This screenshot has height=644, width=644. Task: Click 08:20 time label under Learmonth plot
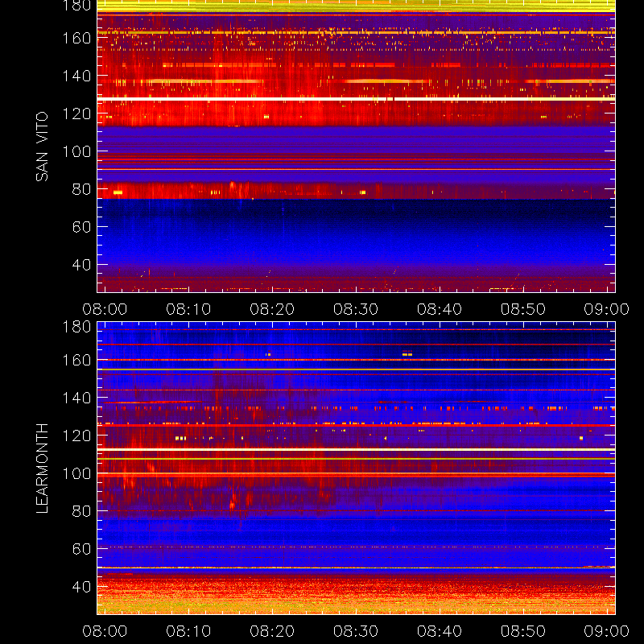(272, 631)
